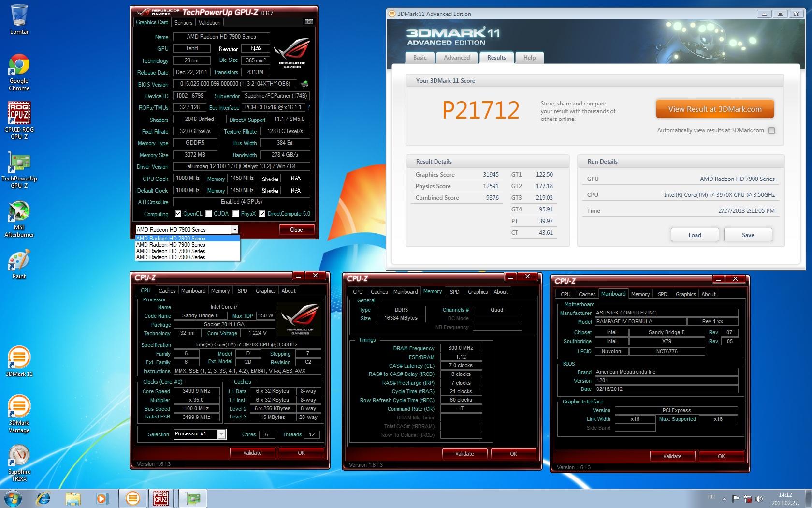Open the CPUID ROG CPU-Z desktop shortcut
Image resolution: width=812 pixels, height=508 pixels.
point(19,120)
